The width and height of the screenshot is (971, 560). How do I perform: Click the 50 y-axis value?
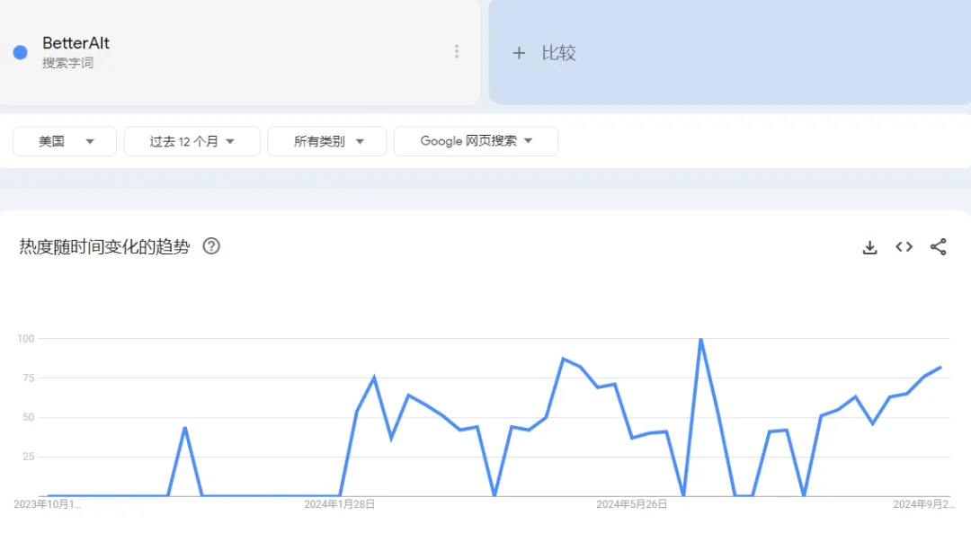(x=29, y=418)
